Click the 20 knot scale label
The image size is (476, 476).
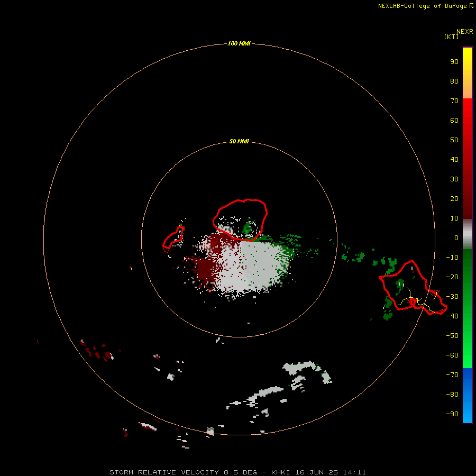pos(454,198)
